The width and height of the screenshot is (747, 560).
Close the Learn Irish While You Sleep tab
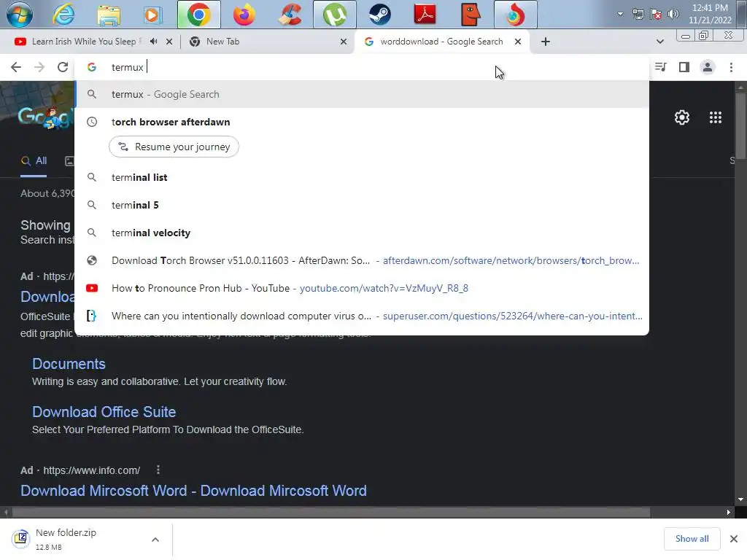[169, 42]
